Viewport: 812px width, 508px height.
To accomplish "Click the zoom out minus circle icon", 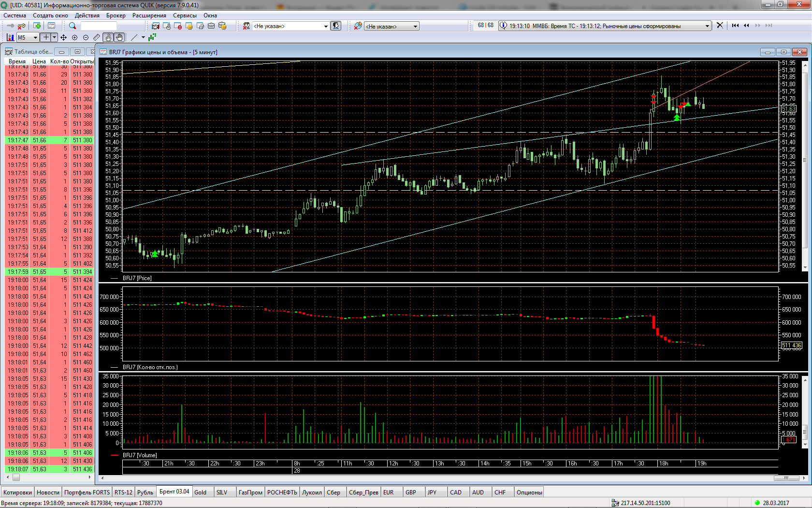I will coord(86,37).
